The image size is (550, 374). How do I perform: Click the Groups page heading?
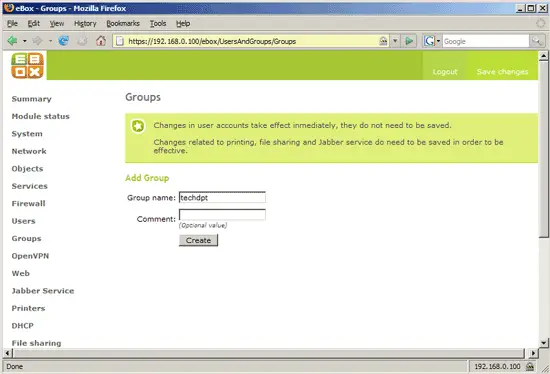[x=143, y=97]
